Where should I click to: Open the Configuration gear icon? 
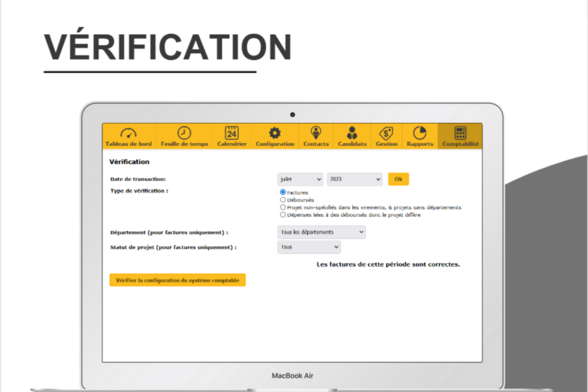click(275, 133)
